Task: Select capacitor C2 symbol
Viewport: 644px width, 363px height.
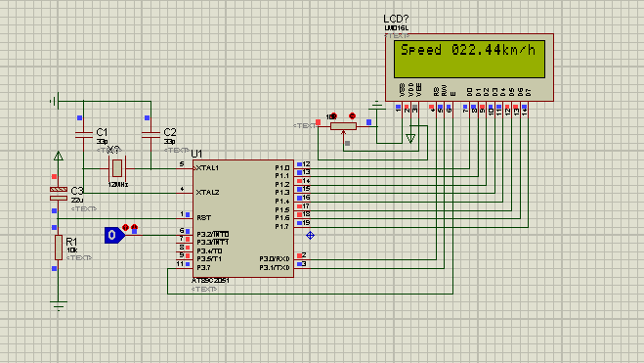Action: 150,134
